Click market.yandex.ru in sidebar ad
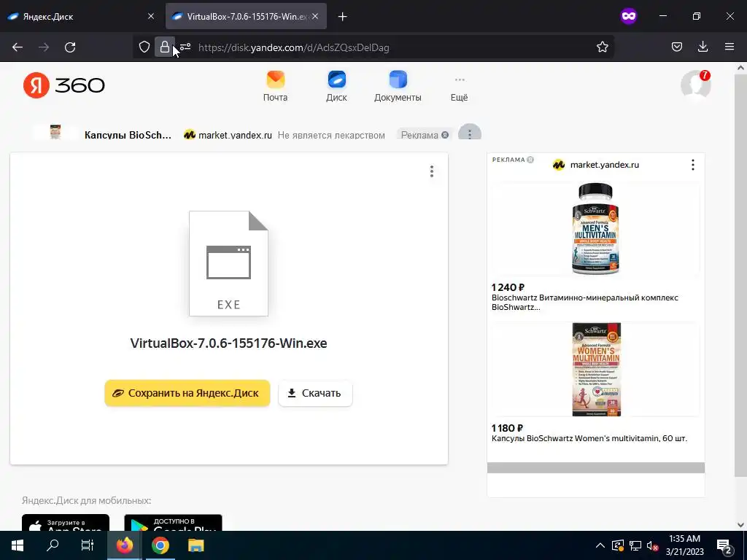 point(605,165)
